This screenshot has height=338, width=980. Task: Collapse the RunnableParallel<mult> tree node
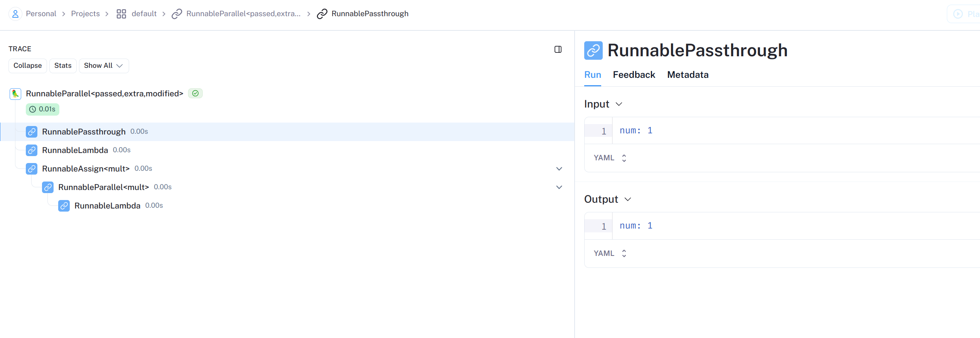coord(559,187)
